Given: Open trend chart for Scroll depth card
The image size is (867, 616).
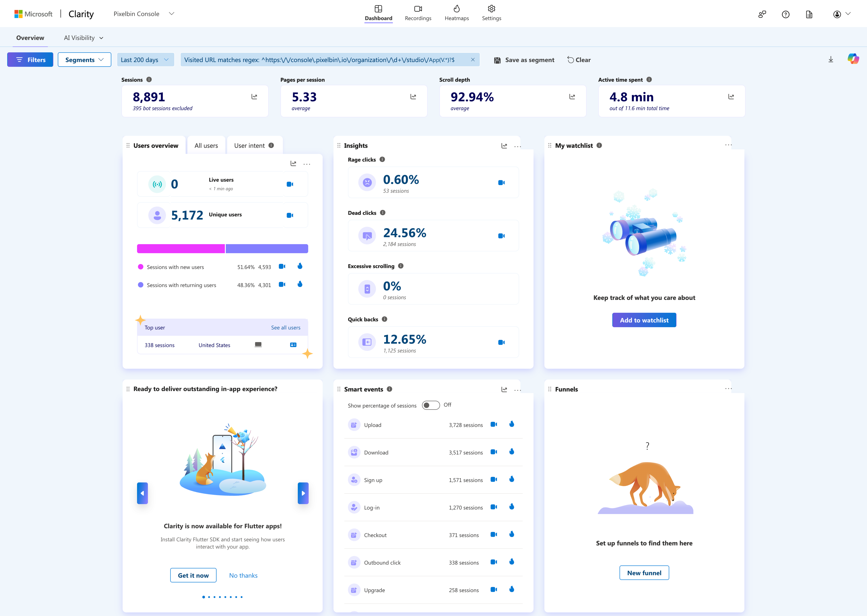Looking at the screenshot, I should (572, 97).
